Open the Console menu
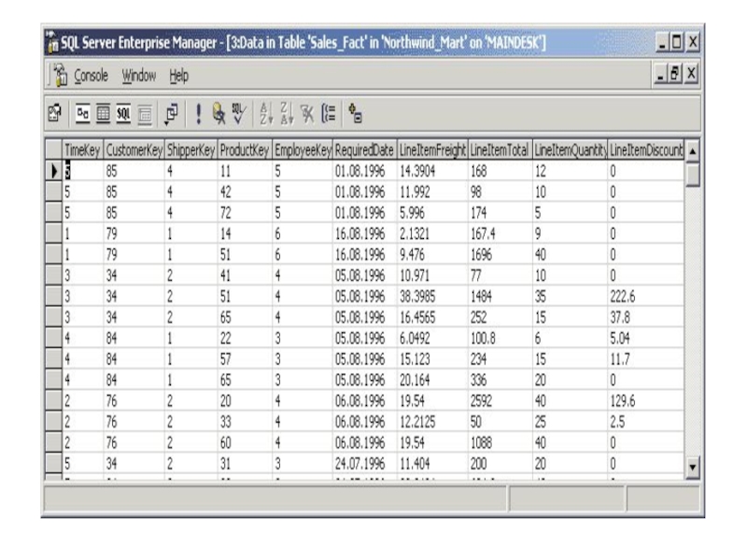 (91, 76)
